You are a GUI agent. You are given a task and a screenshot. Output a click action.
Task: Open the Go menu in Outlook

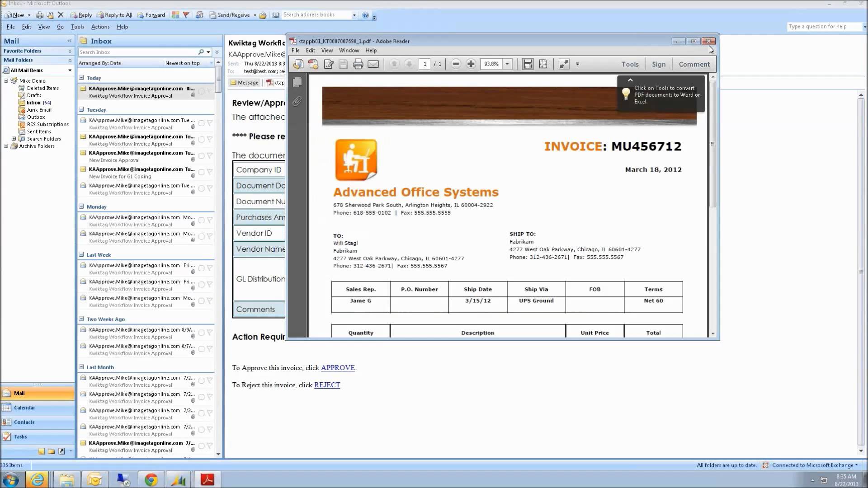tap(60, 27)
